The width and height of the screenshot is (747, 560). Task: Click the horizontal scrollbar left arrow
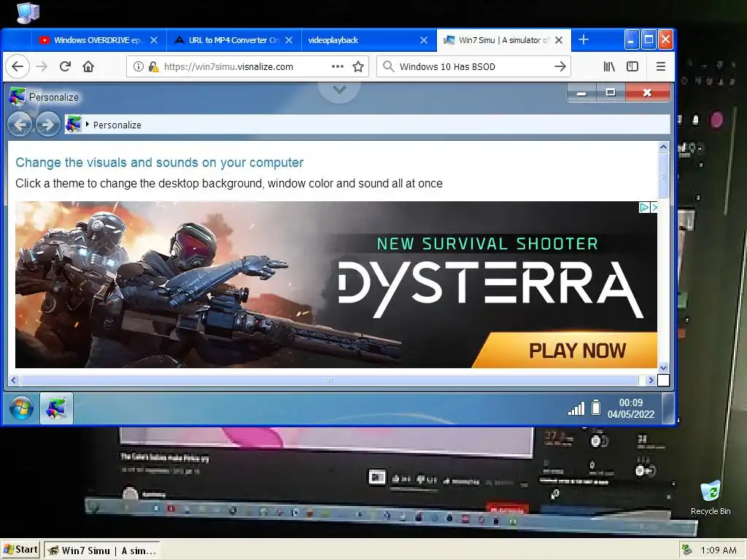[13, 380]
